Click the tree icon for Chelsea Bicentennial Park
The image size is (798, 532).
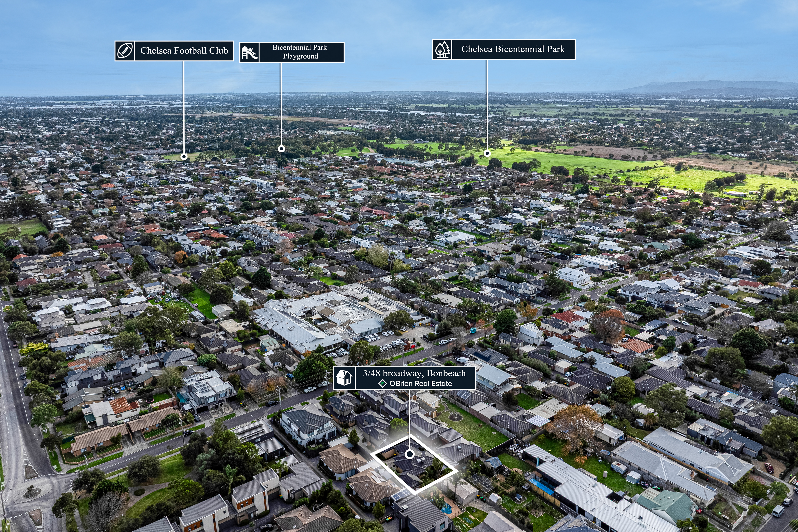coord(442,49)
